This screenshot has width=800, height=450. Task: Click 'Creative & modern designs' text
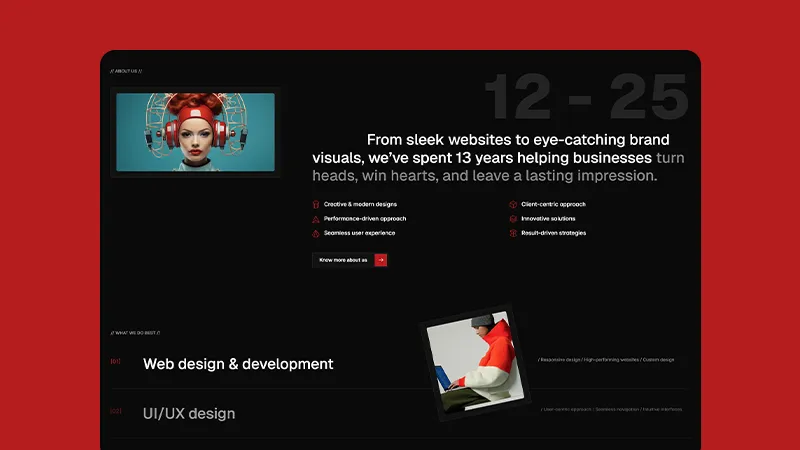coord(360,204)
